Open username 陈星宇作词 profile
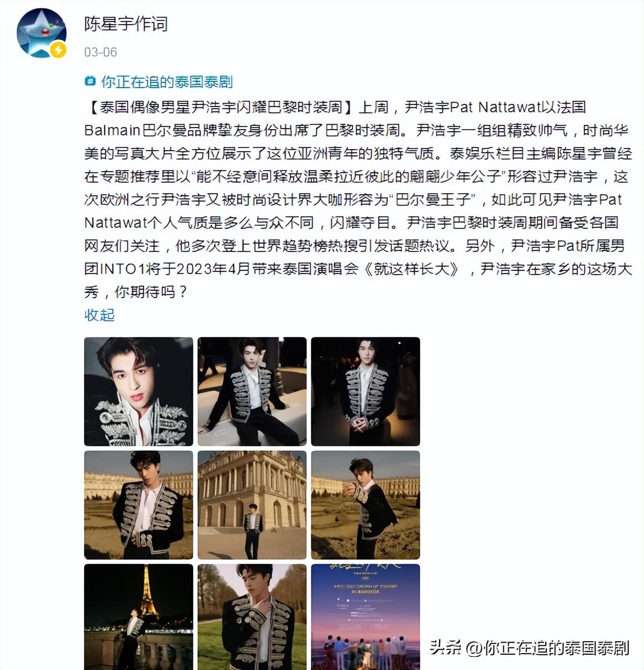This screenshot has height=670, width=644. pyautogui.click(x=126, y=24)
